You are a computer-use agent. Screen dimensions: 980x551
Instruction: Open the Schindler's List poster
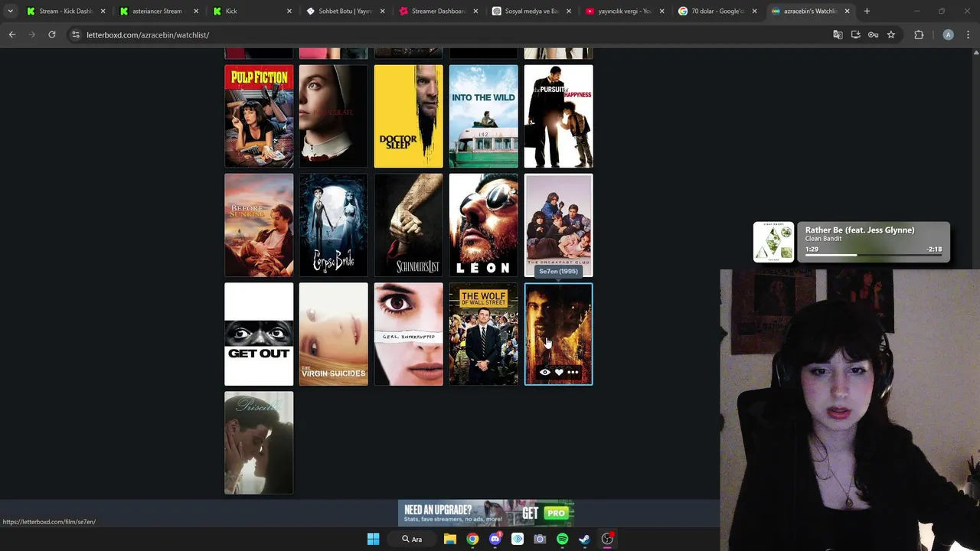click(x=409, y=225)
